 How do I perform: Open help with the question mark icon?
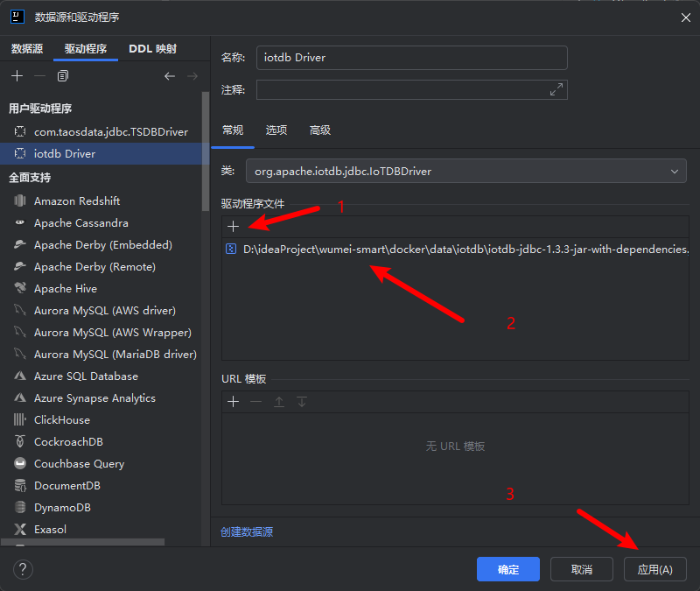click(x=23, y=569)
